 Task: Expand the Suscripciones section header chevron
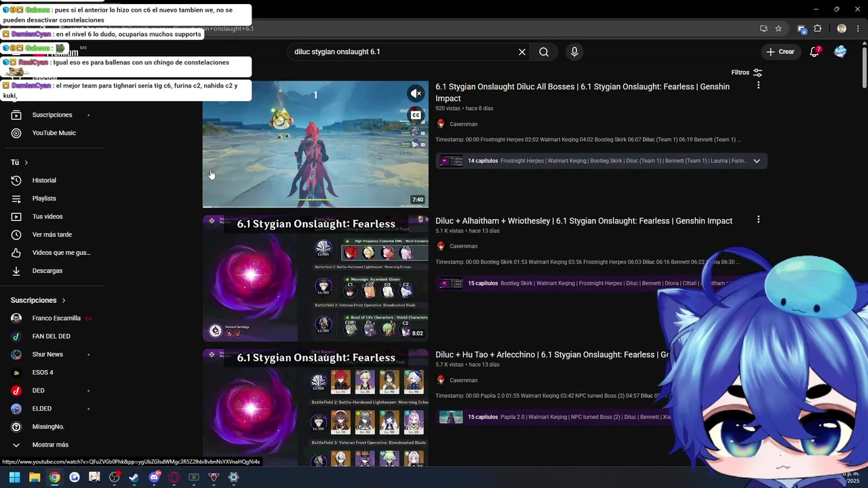coord(64,300)
